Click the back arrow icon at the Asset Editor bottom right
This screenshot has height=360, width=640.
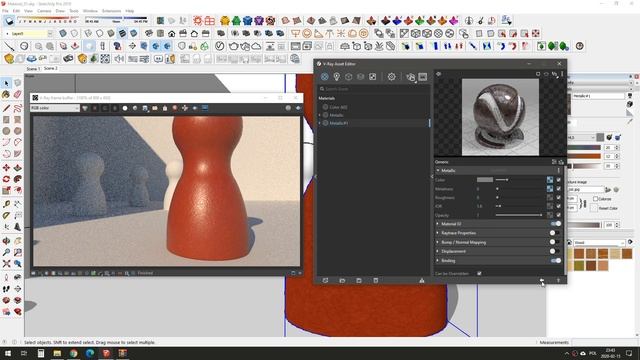click(542, 280)
